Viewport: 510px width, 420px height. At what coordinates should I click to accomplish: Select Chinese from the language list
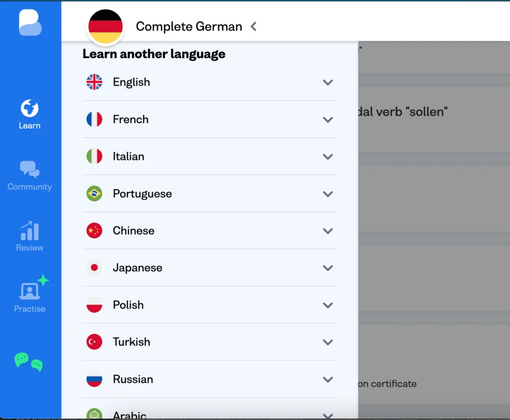pyautogui.click(x=133, y=231)
